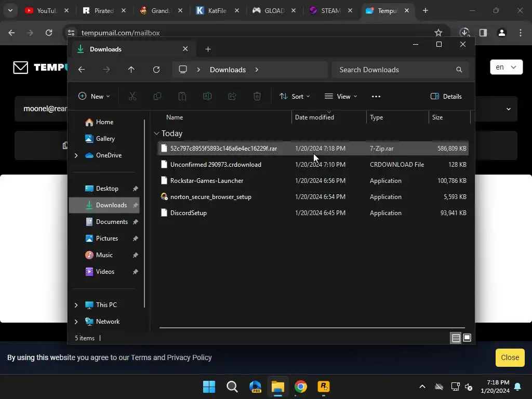Screen dimensions: 532x399
Task: Click the Paste clipboard icon in Explorer toolbar
Action: tap(182, 96)
